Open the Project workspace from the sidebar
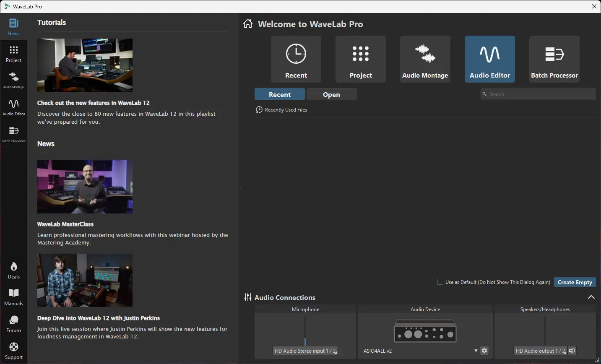Image resolution: width=601 pixels, height=364 pixels. point(13,54)
